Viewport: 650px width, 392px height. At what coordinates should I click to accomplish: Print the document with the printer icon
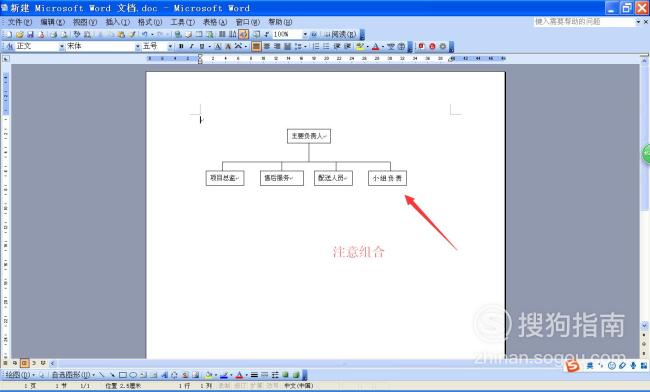pos(54,34)
